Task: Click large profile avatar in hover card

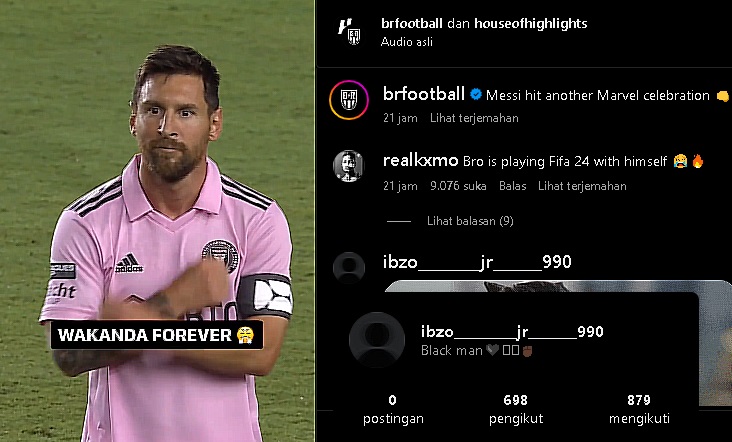Action: coord(377,340)
